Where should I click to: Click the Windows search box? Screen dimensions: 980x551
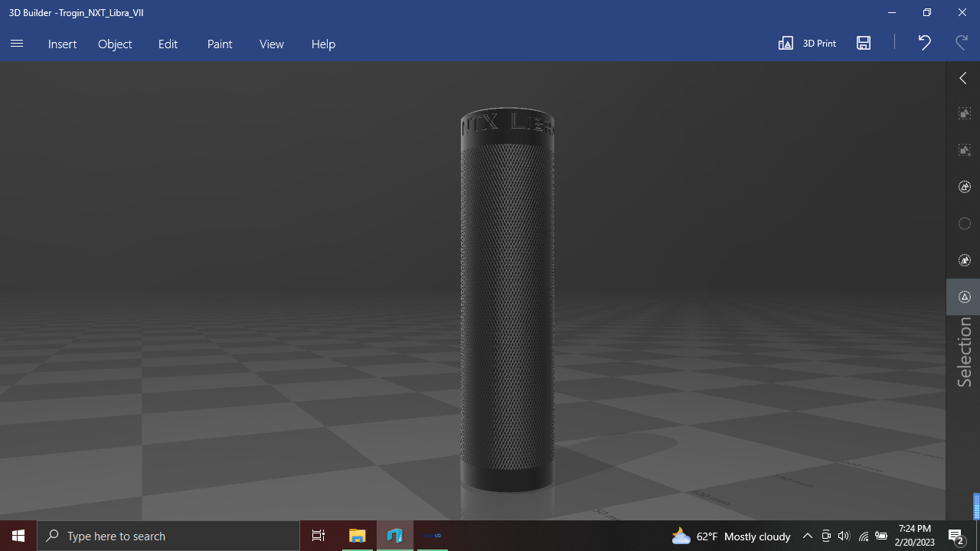(168, 536)
